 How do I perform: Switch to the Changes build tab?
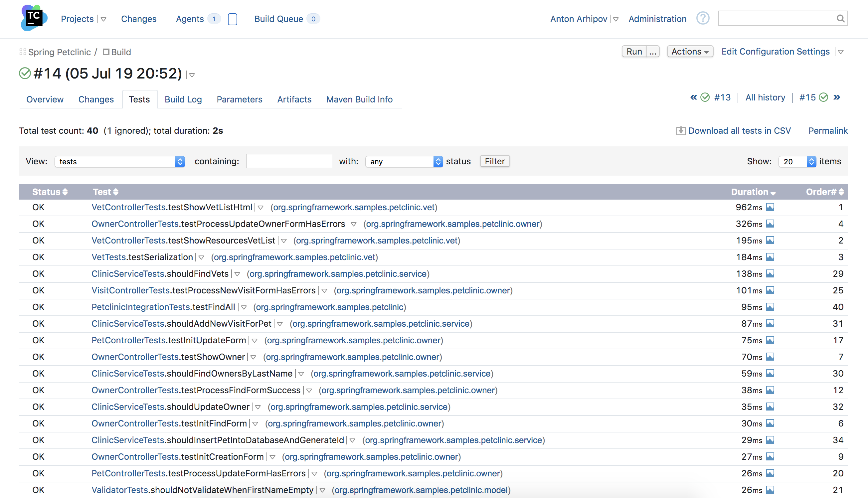(x=96, y=99)
